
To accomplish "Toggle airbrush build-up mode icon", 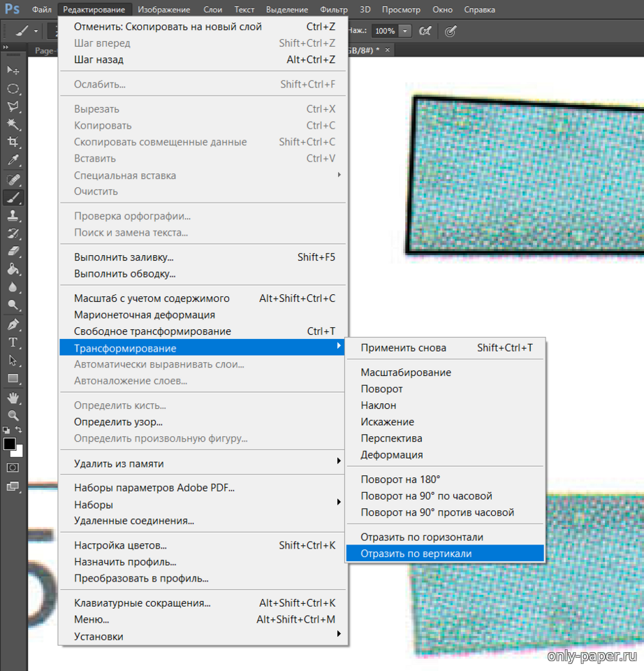I will tap(425, 31).
